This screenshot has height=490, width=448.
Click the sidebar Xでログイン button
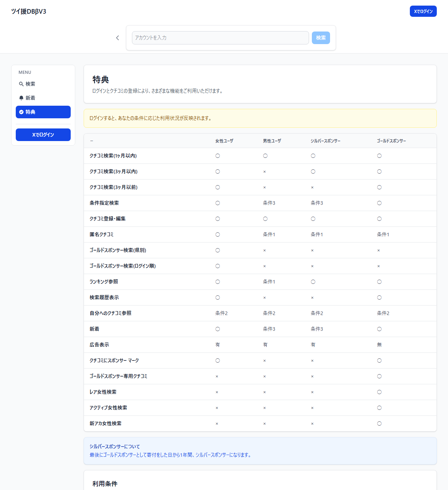[43, 135]
